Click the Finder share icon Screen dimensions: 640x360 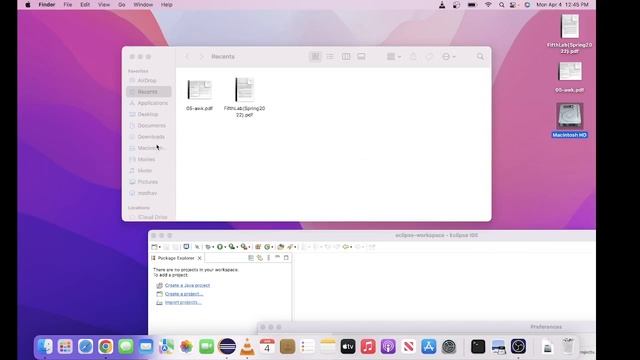pyautogui.click(x=413, y=57)
